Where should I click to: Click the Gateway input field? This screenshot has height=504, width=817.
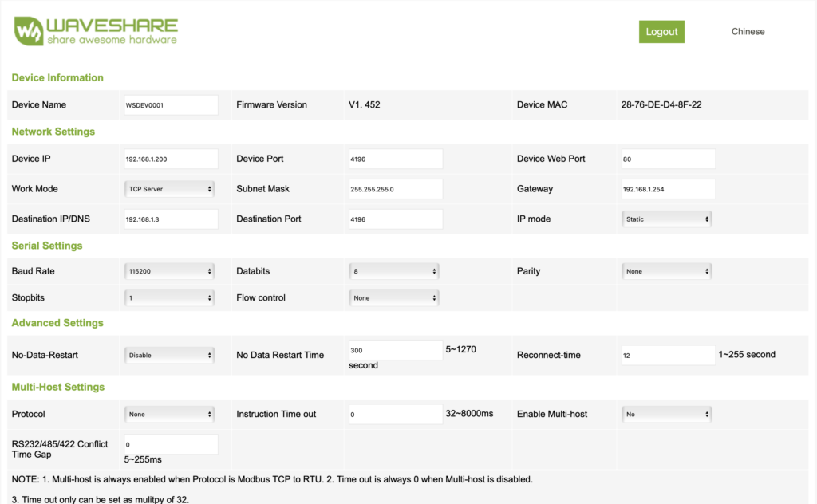(668, 189)
